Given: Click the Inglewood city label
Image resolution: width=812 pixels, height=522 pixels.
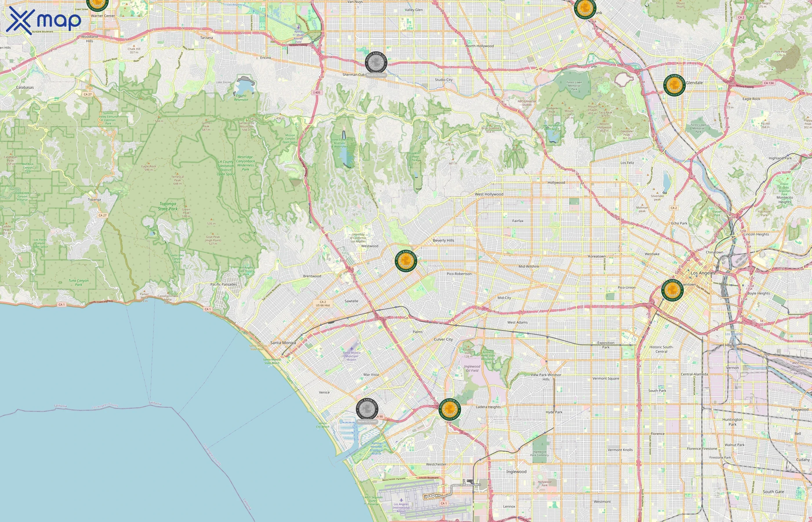Looking at the screenshot, I should pos(516,472).
